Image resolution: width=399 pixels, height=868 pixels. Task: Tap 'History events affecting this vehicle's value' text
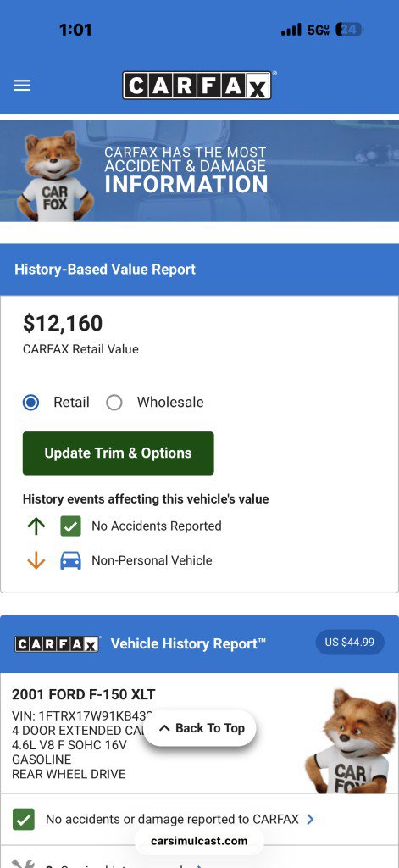pyautogui.click(x=146, y=498)
